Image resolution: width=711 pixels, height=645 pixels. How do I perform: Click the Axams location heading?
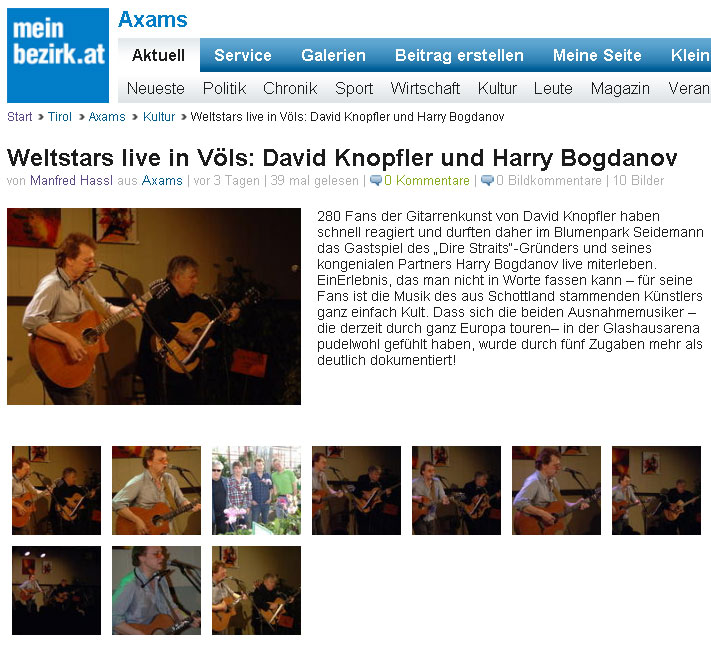point(153,20)
